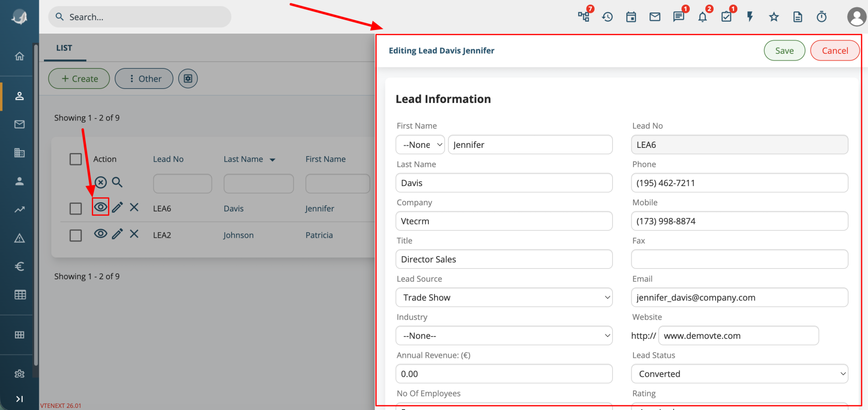Edit lead LEA2 with the pencil icon
Screen dimensions: 868x410
pos(118,234)
